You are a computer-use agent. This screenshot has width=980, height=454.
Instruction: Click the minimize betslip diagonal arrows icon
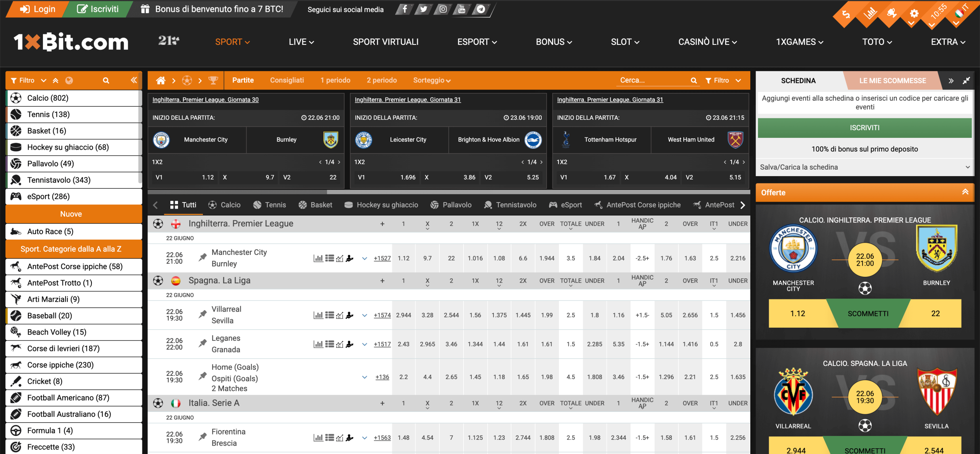966,81
